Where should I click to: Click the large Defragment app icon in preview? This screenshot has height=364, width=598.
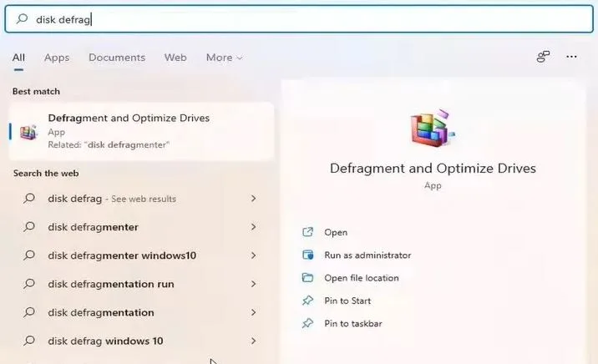pyautogui.click(x=433, y=128)
